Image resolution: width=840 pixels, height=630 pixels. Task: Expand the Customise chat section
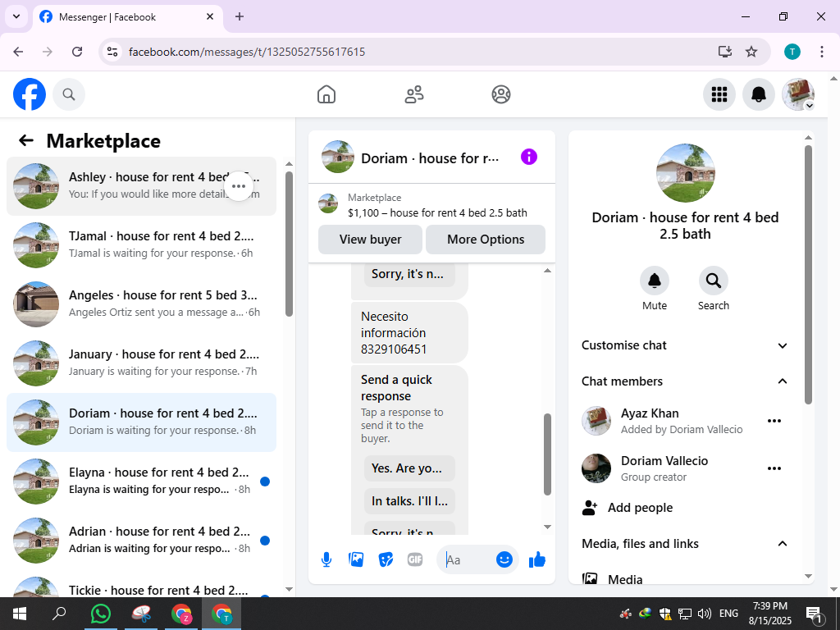coord(685,345)
